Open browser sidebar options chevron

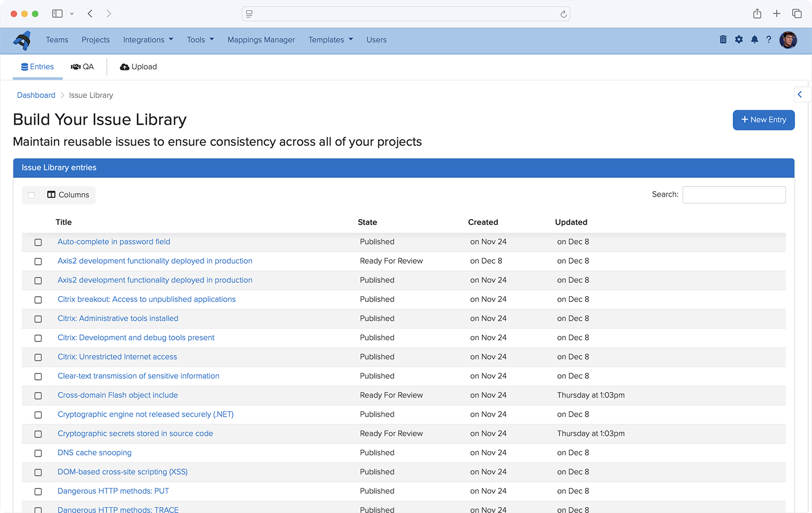[72, 14]
